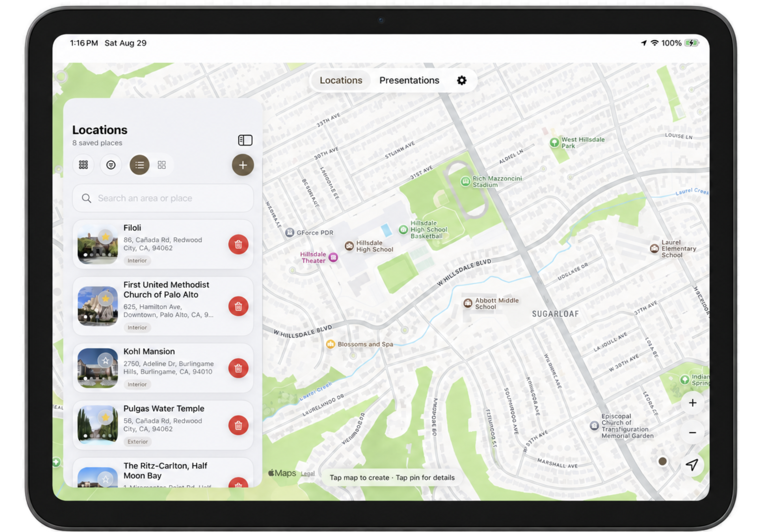Delete the Pulgas Water Temple location
Viewport: 772px width, 532px height.
pos(238,425)
